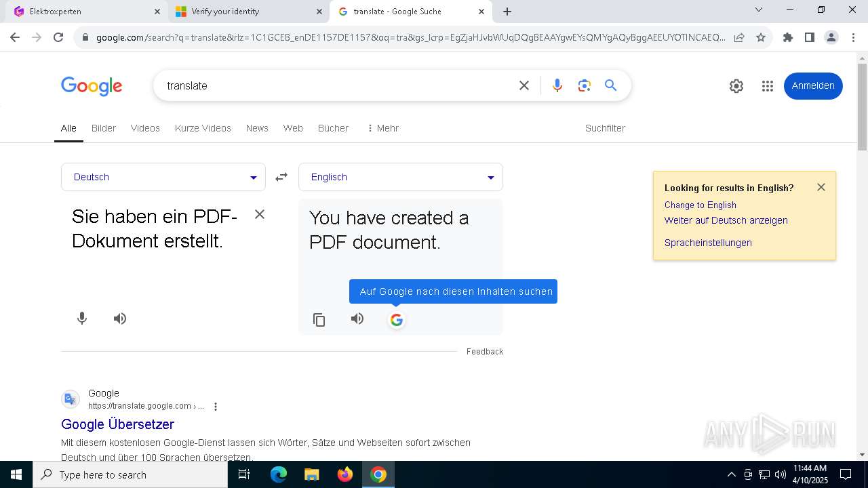The width and height of the screenshot is (868, 488).
Task: Open Chrome's three-dot menu
Action: (853, 37)
